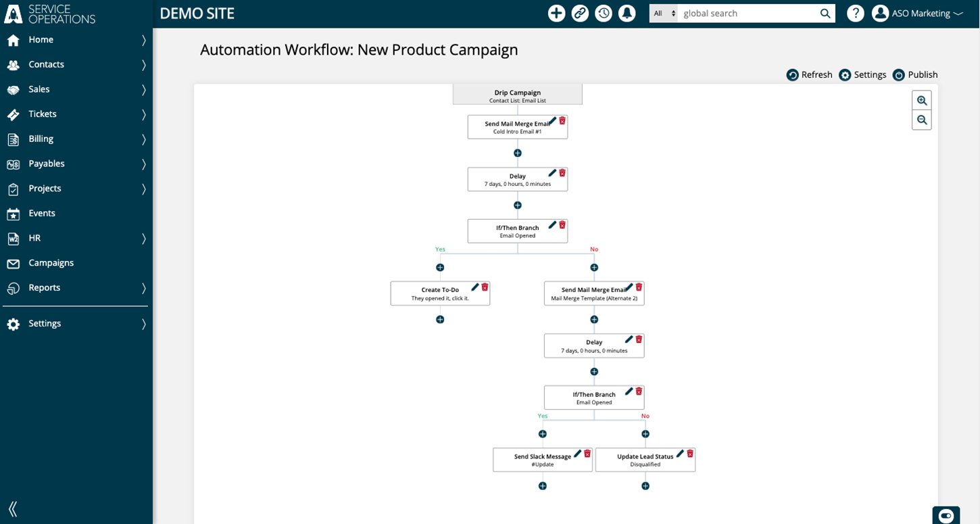The image size is (980, 524).
Task: Expand the Contacts submenu chevron
Action: [x=143, y=65]
